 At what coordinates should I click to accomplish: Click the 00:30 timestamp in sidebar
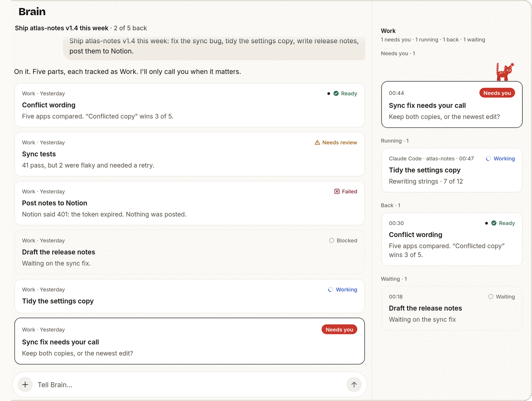(x=396, y=223)
